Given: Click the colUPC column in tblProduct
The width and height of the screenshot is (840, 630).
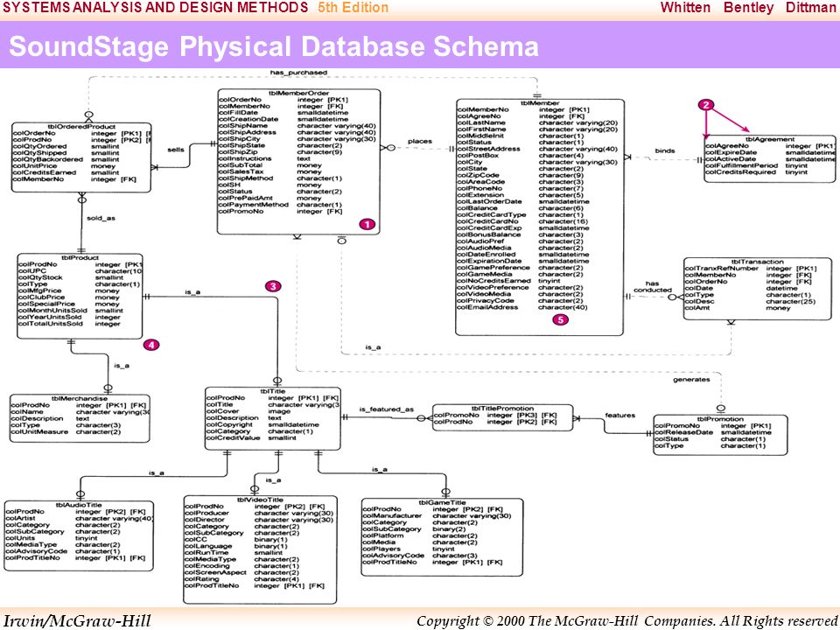Looking at the screenshot, I should point(80,271).
